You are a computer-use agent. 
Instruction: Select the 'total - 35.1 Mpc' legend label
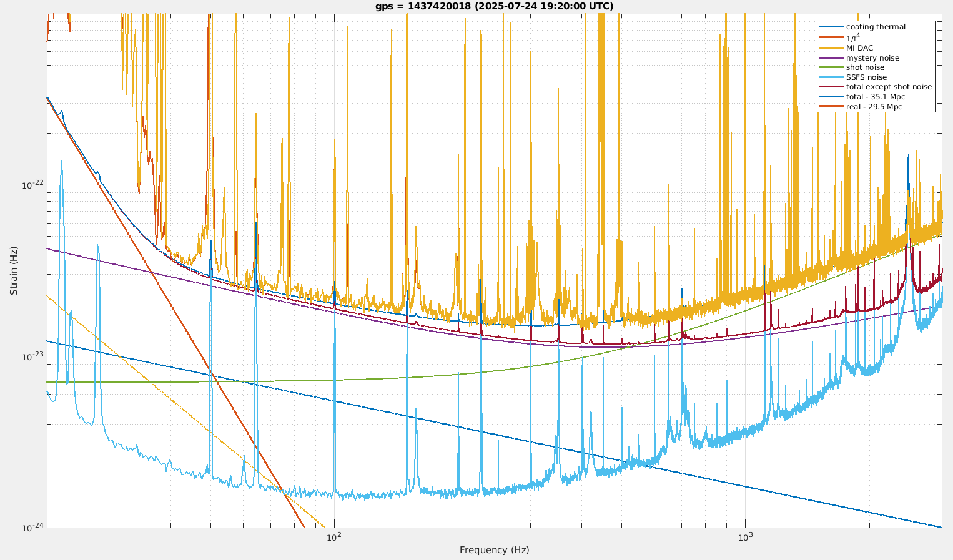876,97
